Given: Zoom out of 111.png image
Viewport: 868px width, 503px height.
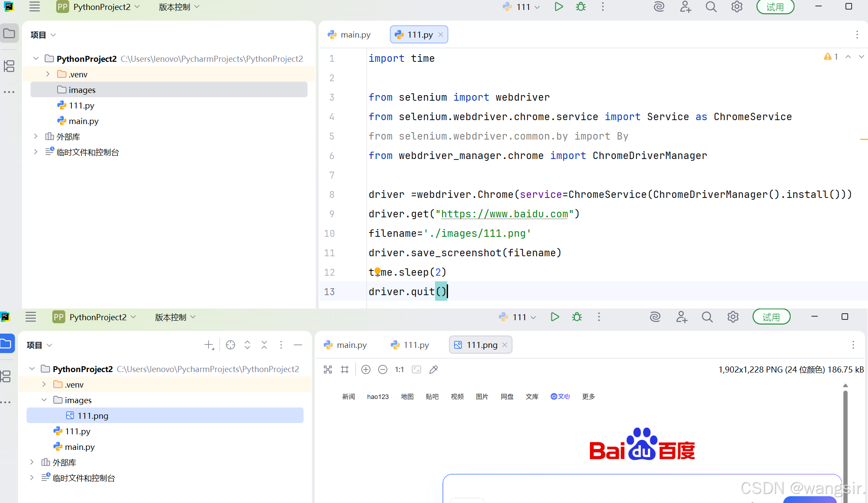Looking at the screenshot, I should (383, 369).
